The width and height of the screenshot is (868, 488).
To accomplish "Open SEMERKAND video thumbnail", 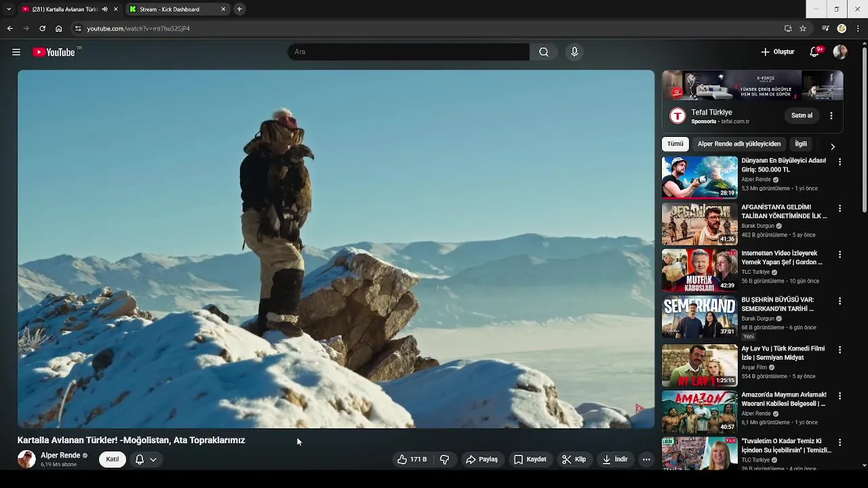I will 700,317.
